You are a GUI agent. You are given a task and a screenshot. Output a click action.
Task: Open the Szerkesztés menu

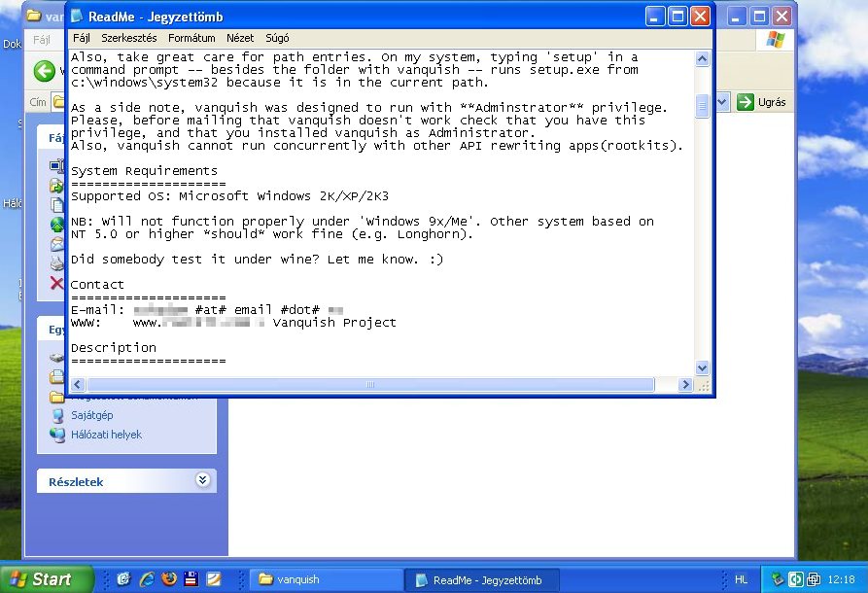click(129, 38)
